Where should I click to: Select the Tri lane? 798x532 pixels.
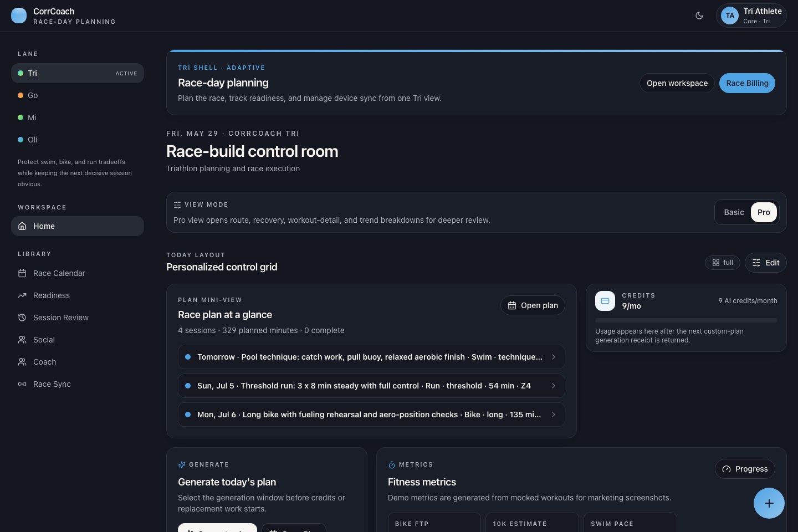coord(78,73)
